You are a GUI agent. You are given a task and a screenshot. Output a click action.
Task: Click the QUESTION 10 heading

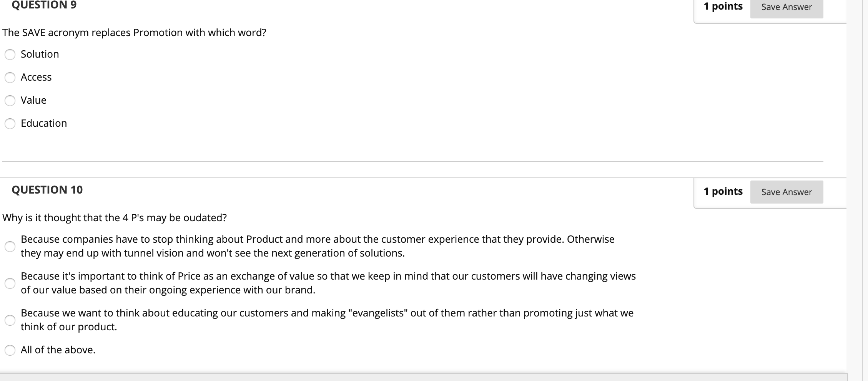[47, 190]
